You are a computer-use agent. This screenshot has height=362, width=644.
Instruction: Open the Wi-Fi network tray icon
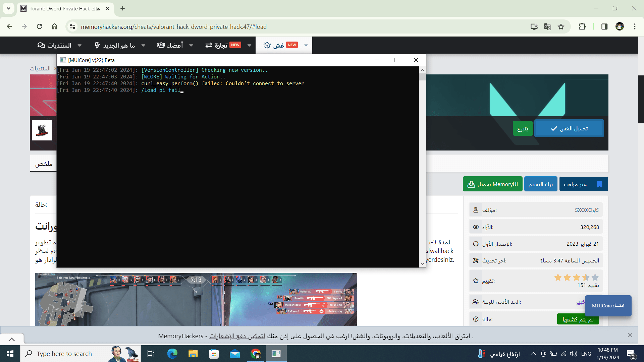pyautogui.click(x=564, y=354)
